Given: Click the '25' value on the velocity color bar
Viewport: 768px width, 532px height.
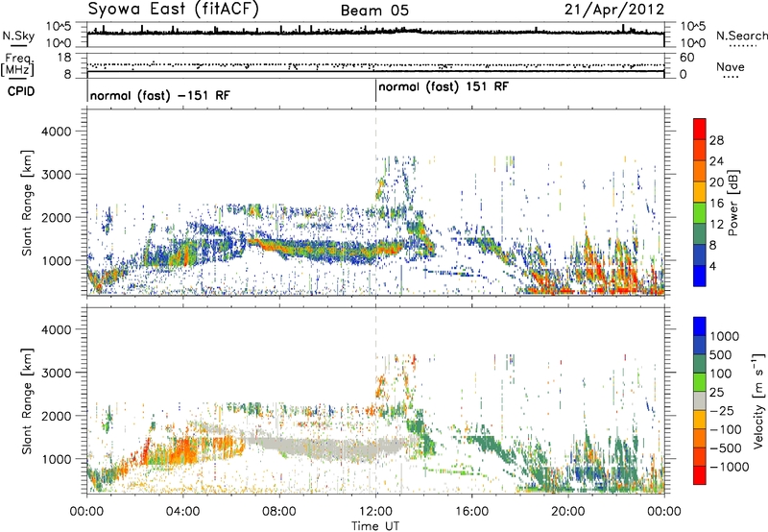Looking at the screenshot, I should (717, 393).
